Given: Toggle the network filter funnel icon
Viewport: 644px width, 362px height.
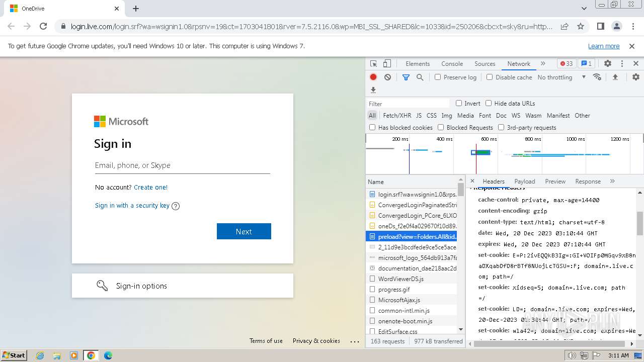Looking at the screenshot, I should (406, 77).
